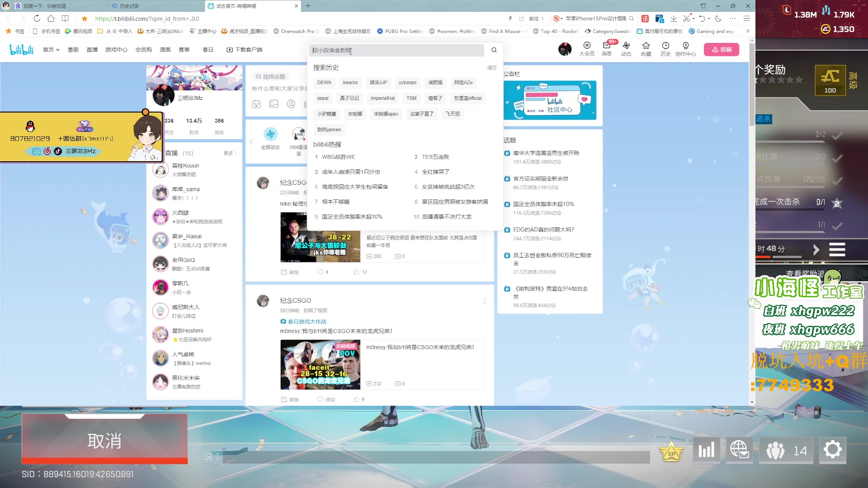Click the XP star badge icon

[671, 451]
